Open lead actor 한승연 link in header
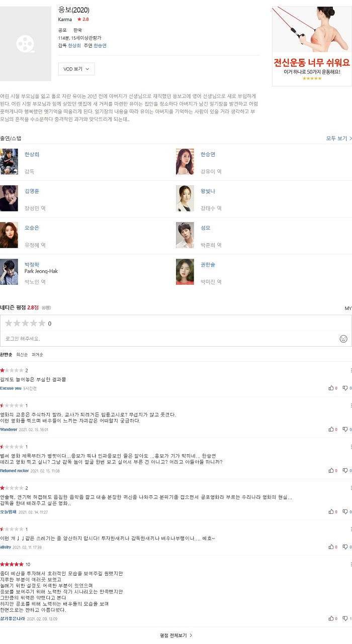This screenshot has height=644, width=352. coord(100,46)
